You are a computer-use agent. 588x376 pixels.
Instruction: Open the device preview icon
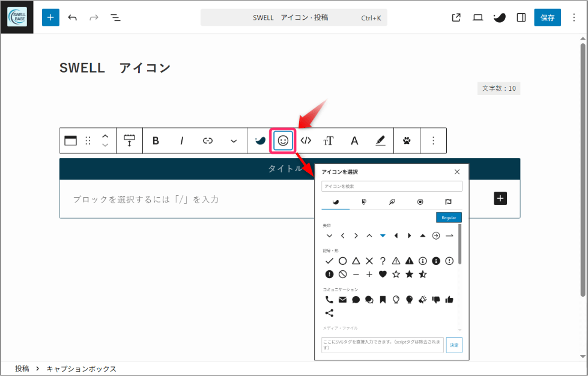477,17
